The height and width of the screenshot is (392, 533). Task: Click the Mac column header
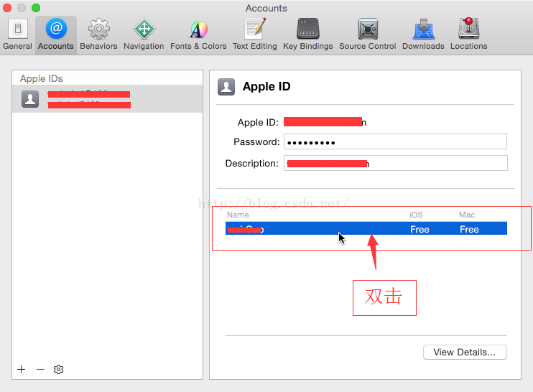(x=467, y=215)
